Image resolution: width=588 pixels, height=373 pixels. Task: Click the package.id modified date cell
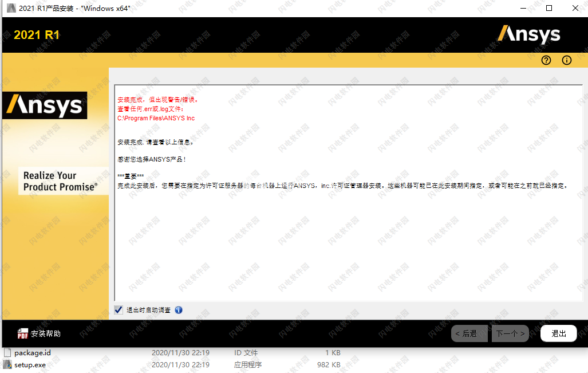tap(180, 353)
